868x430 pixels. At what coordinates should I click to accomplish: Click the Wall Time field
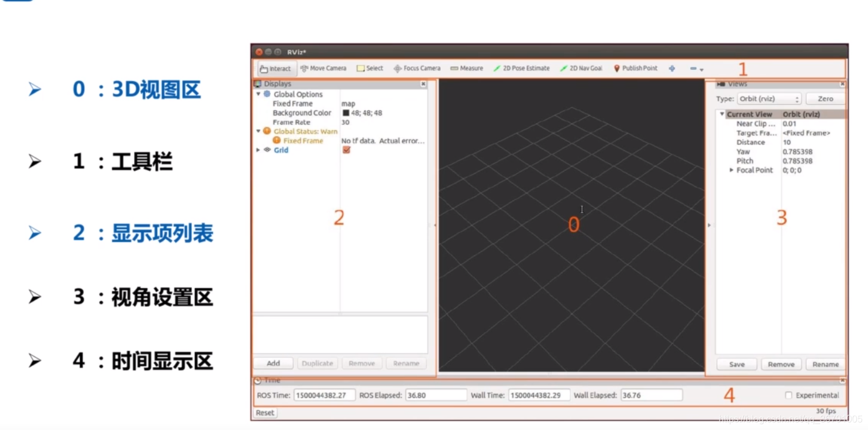539,395
